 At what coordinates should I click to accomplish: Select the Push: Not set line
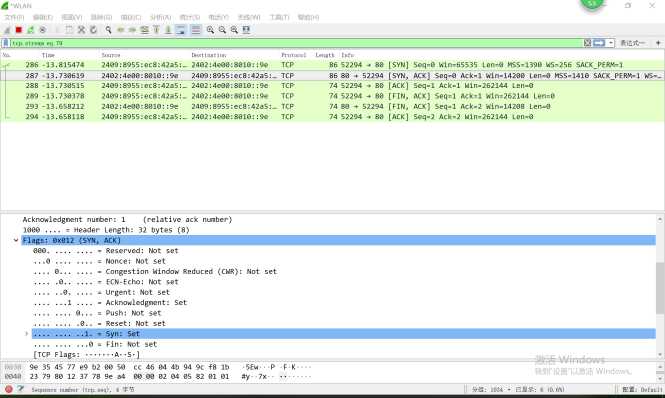pos(97,313)
